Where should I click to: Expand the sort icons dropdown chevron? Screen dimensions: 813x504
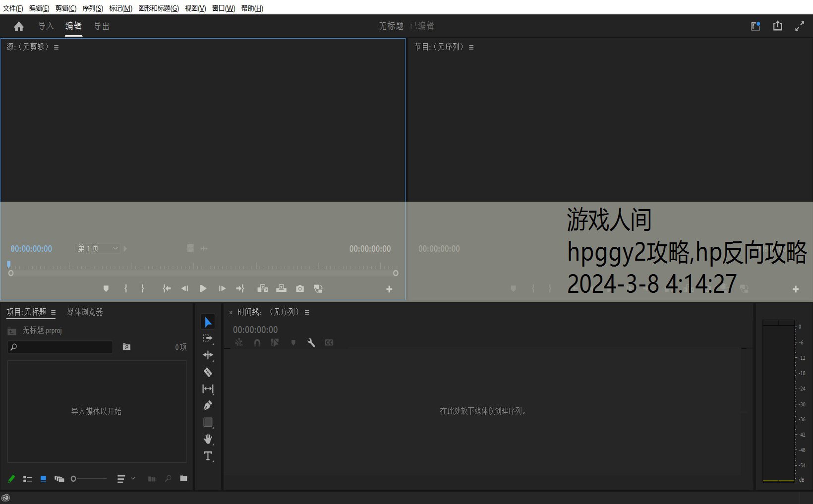[133, 478]
